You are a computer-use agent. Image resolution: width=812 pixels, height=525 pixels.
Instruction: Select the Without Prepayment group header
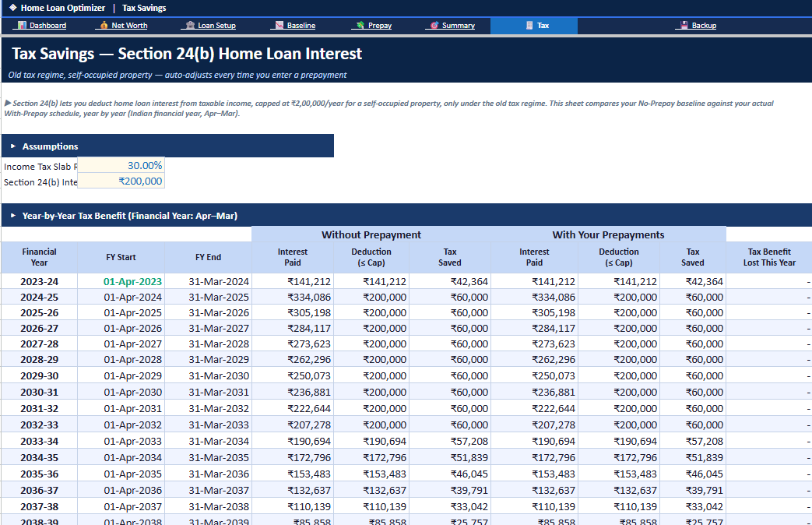click(371, 234)
